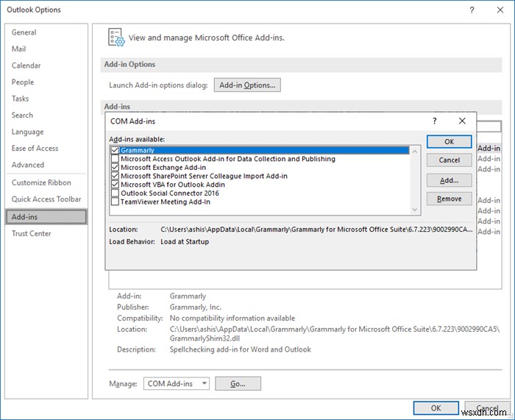Click the COM Add-ins help question mark
Screen dimensions: 515x420
[x=435, y=121]
